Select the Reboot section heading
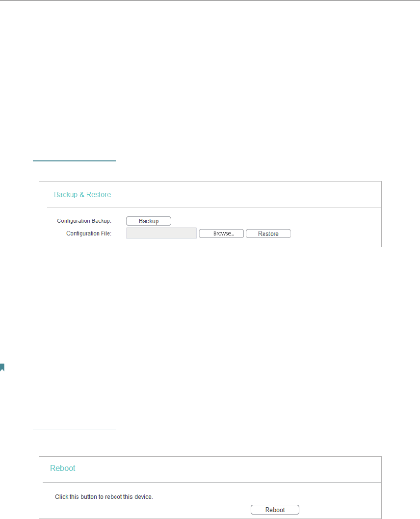Screen dimensions: 420x519 (x=62, y=468)
